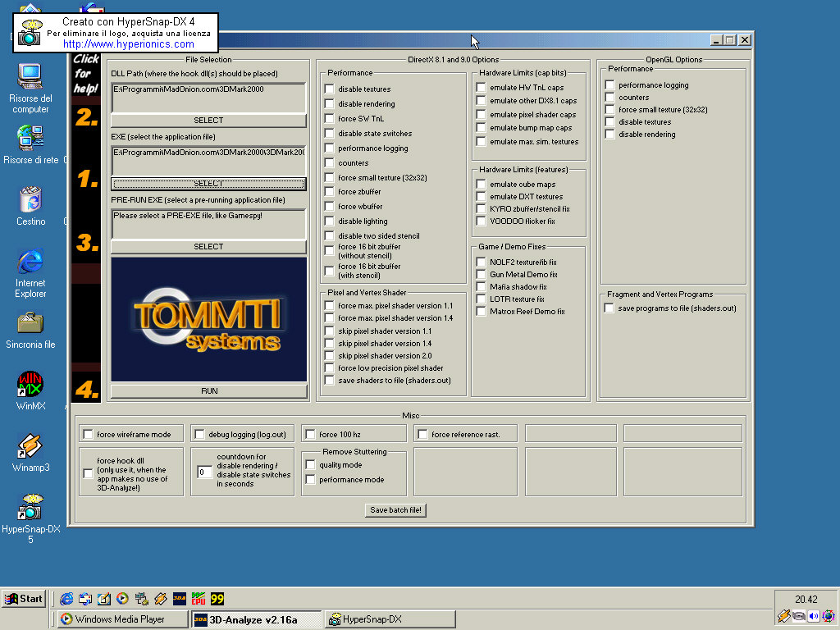Click the Winamp lightning tray icon

tap(783, 616)
